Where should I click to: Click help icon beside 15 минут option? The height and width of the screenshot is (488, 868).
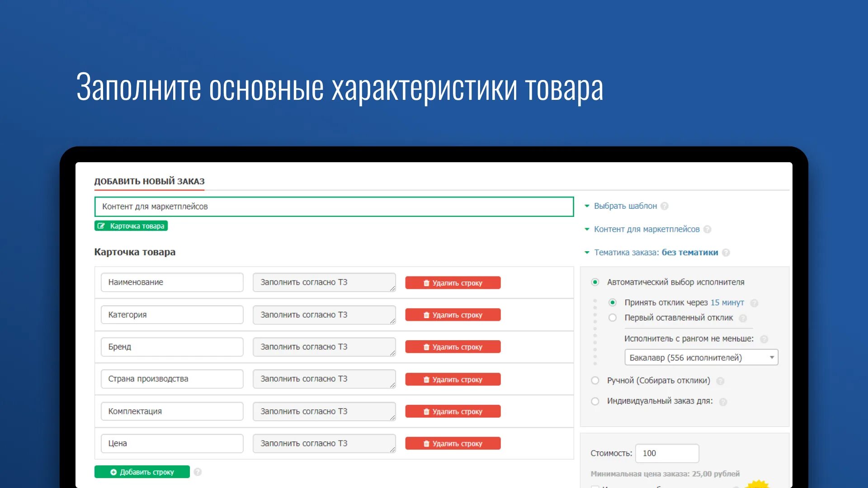754,303
